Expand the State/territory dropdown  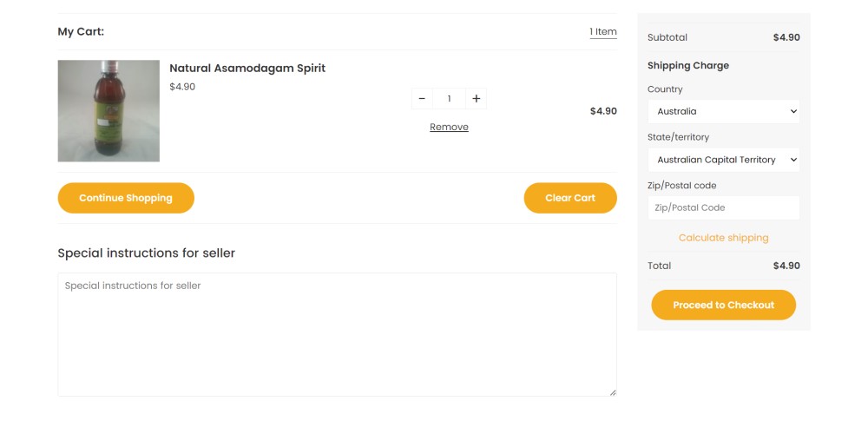(723, 160)
